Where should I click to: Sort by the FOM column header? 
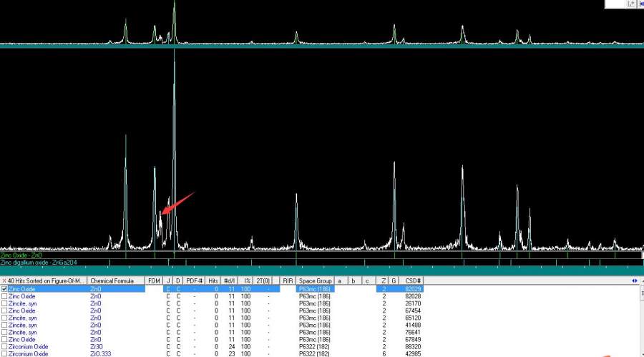click(x=154, y=281)
